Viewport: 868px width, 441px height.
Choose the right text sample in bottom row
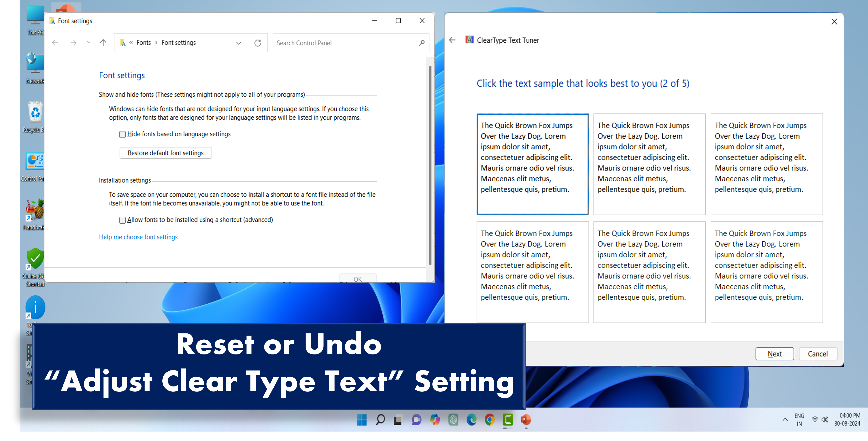[x=767, y=272]
